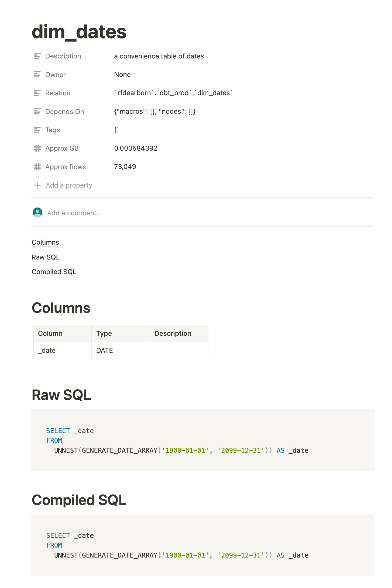The width and height of the screenshot is (392, 588).
Task: Click the Approx Rows number icon
Action: [x=37, y=167]
